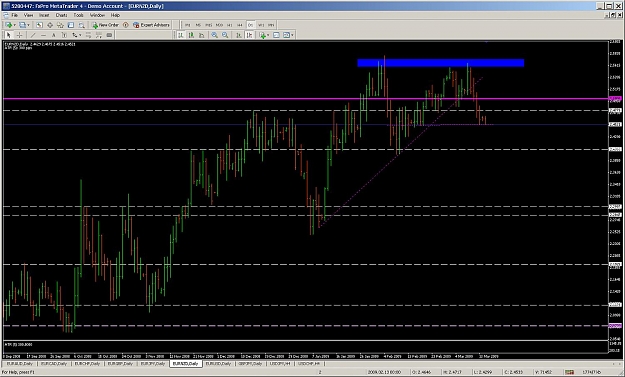Click the connection status bars indicator
The width and height of the screenshot is (625, 377).
569,372
